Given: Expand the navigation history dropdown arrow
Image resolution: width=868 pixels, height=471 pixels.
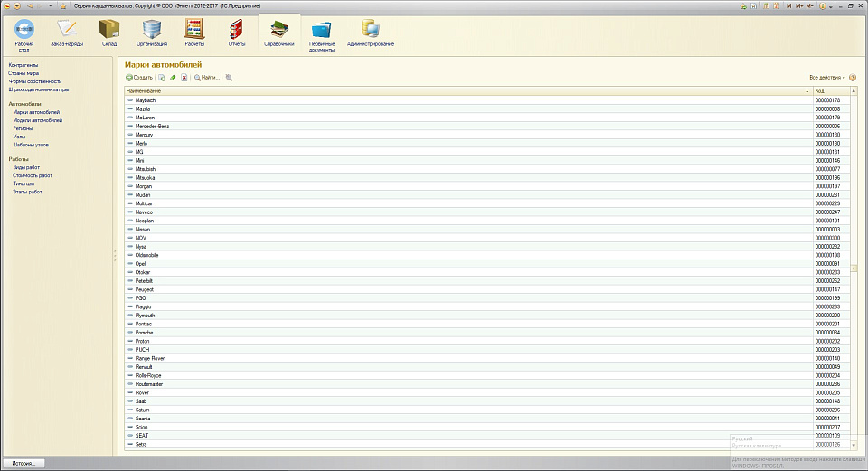Looking at the screenshot, I should coord(49,5).
